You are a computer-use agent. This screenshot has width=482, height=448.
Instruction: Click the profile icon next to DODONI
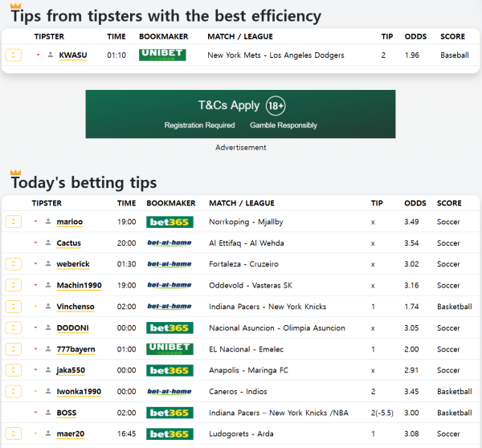click(x=48, y=328)
